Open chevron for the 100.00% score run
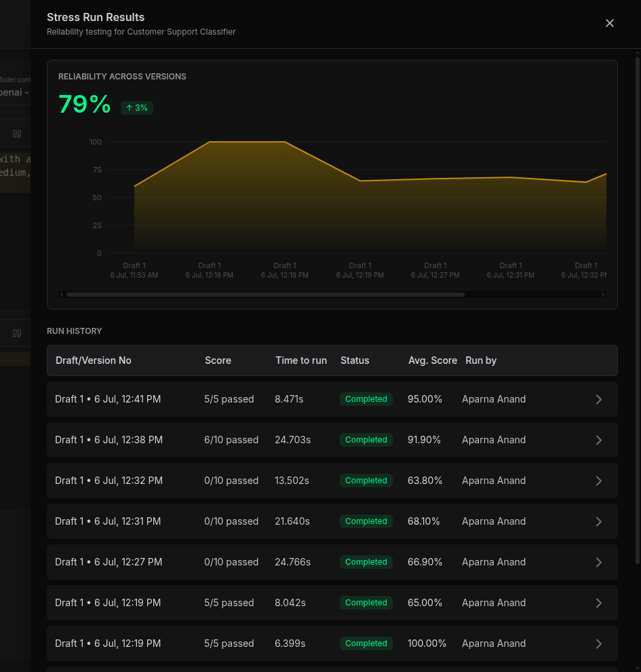This screenshot has height=672, width=641. tap(599, 643)
